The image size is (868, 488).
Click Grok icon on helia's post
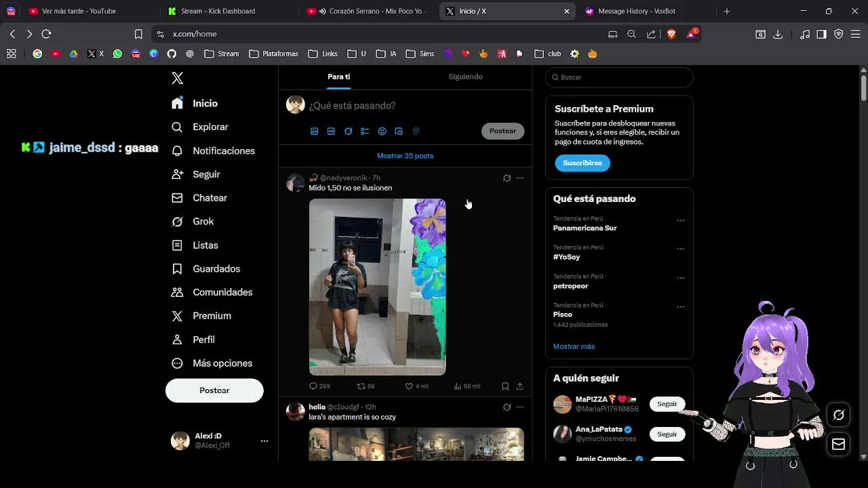507,407
